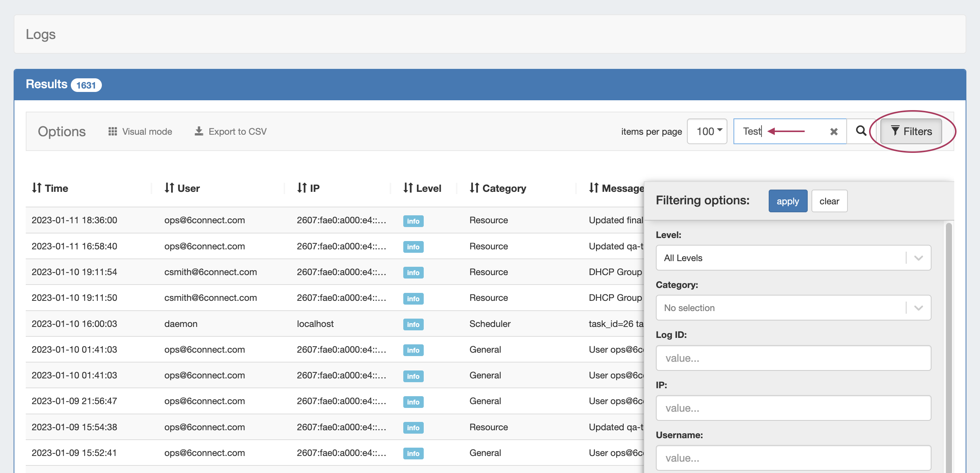Open items per page 100 dropdown

coord(707,131)
